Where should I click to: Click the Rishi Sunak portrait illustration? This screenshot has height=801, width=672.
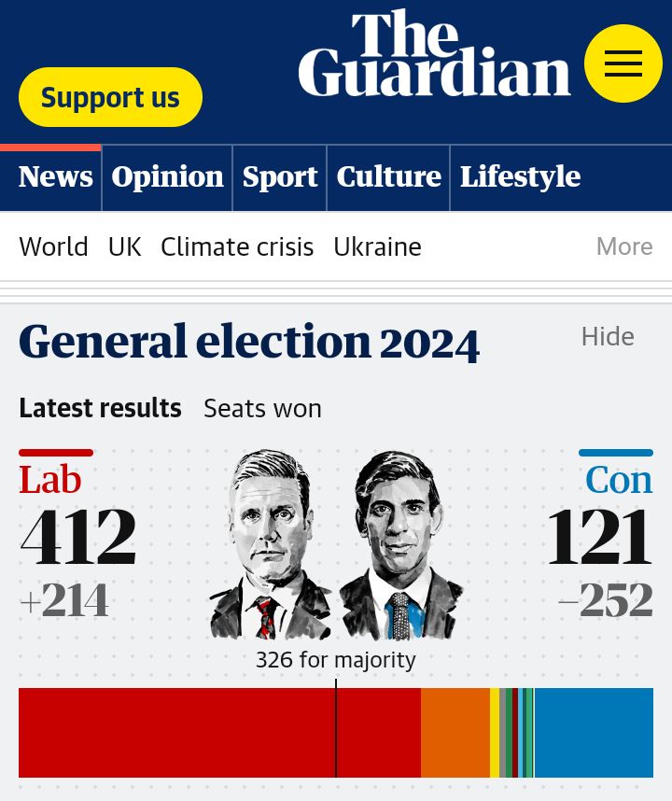399,546
